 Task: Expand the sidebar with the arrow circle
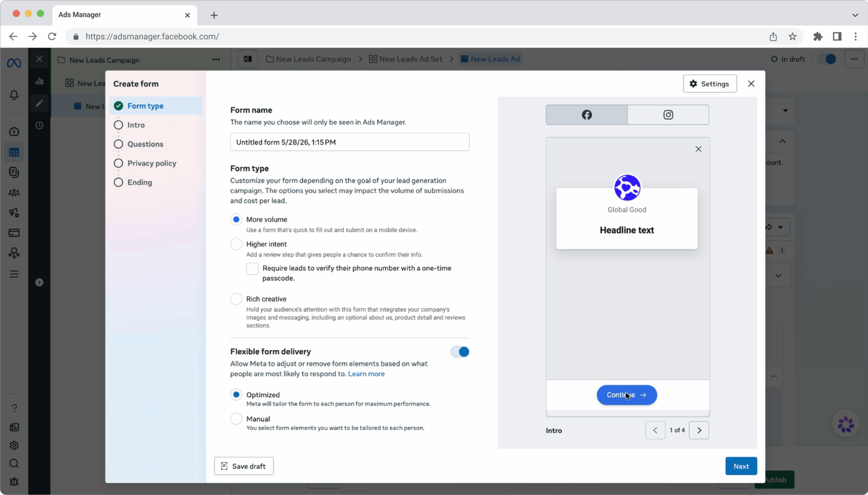coord(39,282)
